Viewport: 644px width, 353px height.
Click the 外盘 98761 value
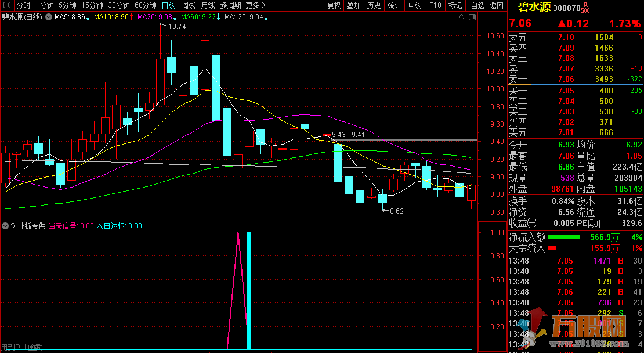pyautogui.click(x=562, y=189)
